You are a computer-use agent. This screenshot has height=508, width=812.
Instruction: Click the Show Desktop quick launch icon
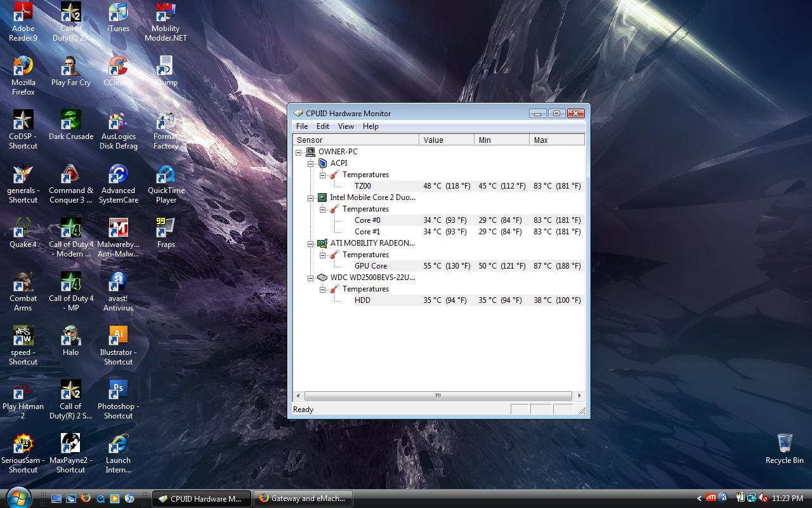tap(56, 498)
